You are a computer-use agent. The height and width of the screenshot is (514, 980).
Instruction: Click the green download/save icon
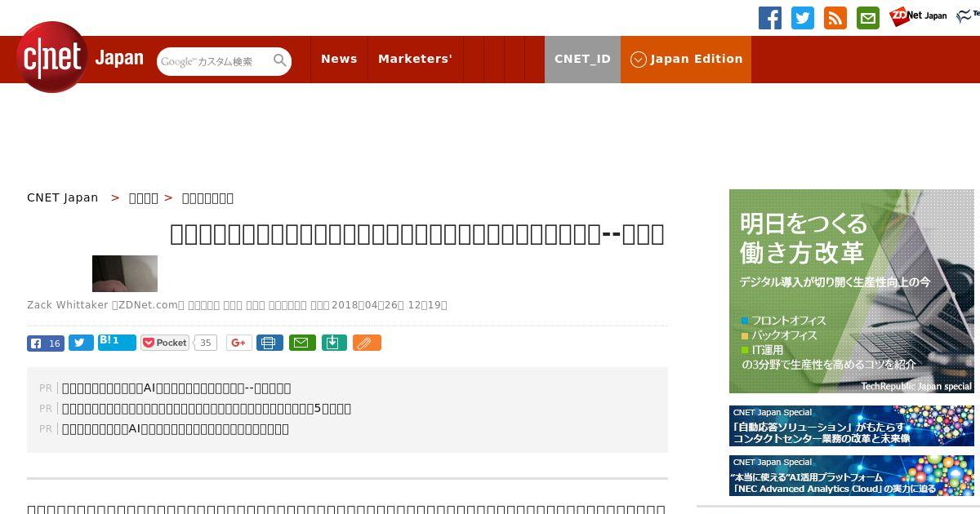[x=334, y=343]
